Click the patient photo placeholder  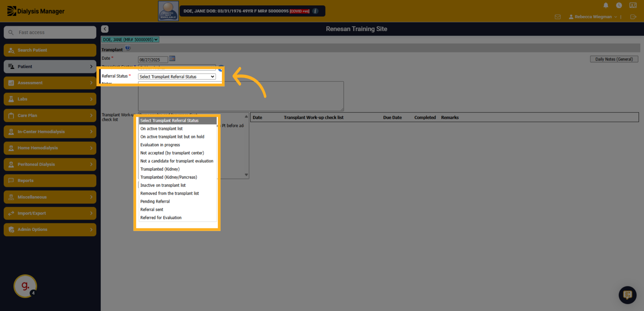click(x=168, y=11)
